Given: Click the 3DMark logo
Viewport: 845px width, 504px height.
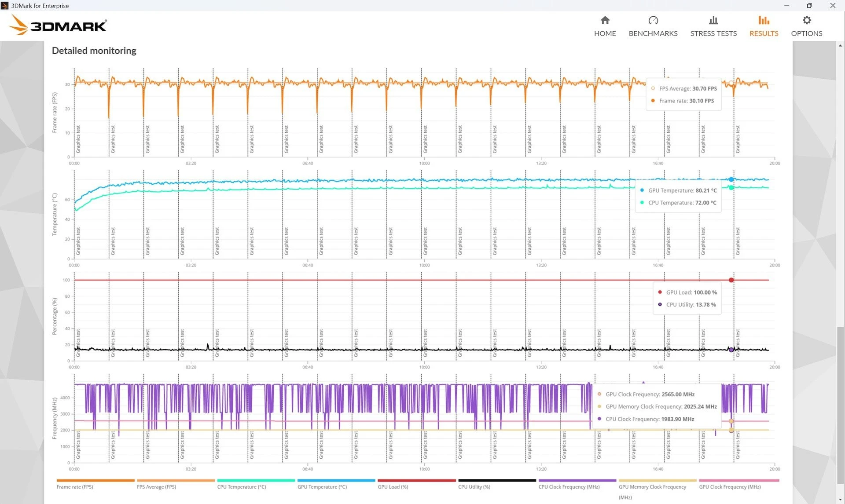Looking at the screenshot, I should pyautogui.click(x=58, y=26).
